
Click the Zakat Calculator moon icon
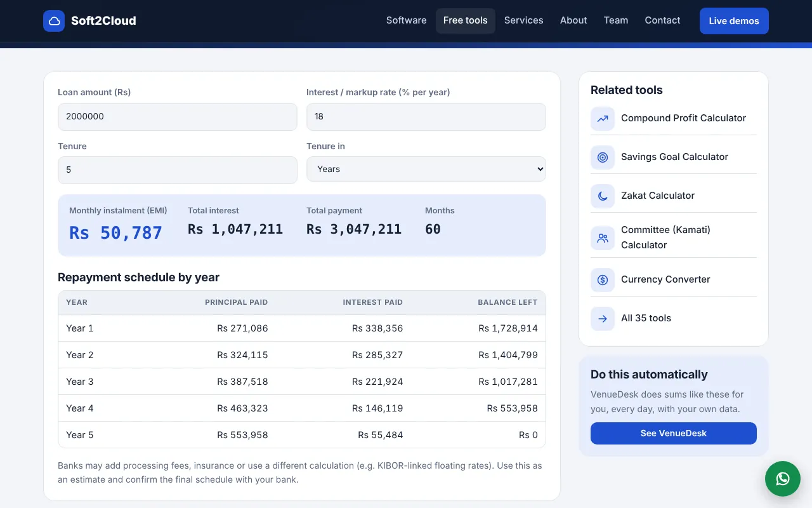pyautogui.click(x=603, y=196)
